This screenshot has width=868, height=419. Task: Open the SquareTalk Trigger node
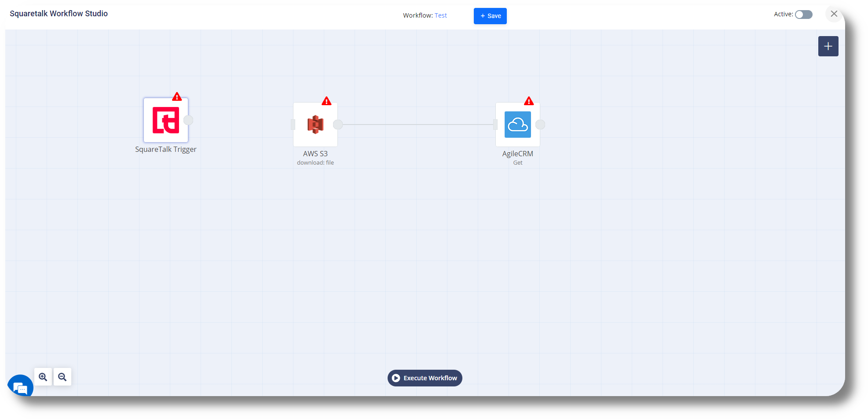[166, 120]
